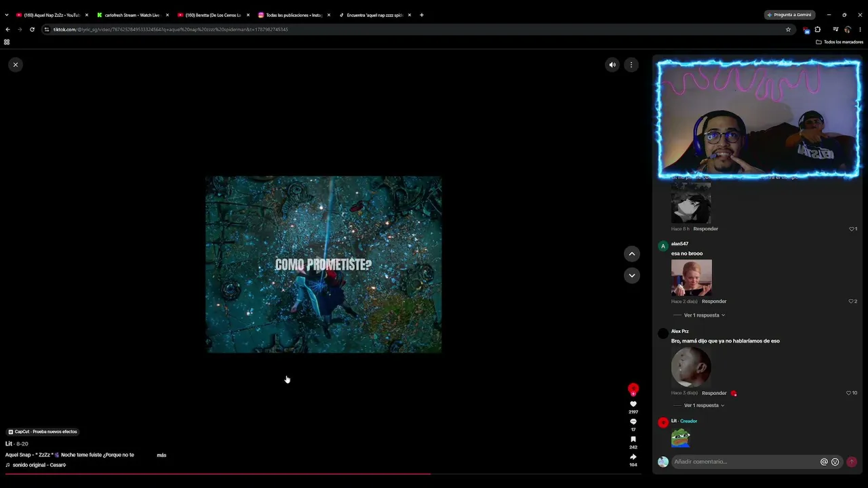Open the emoji picker in comment box

coord(835,462)
